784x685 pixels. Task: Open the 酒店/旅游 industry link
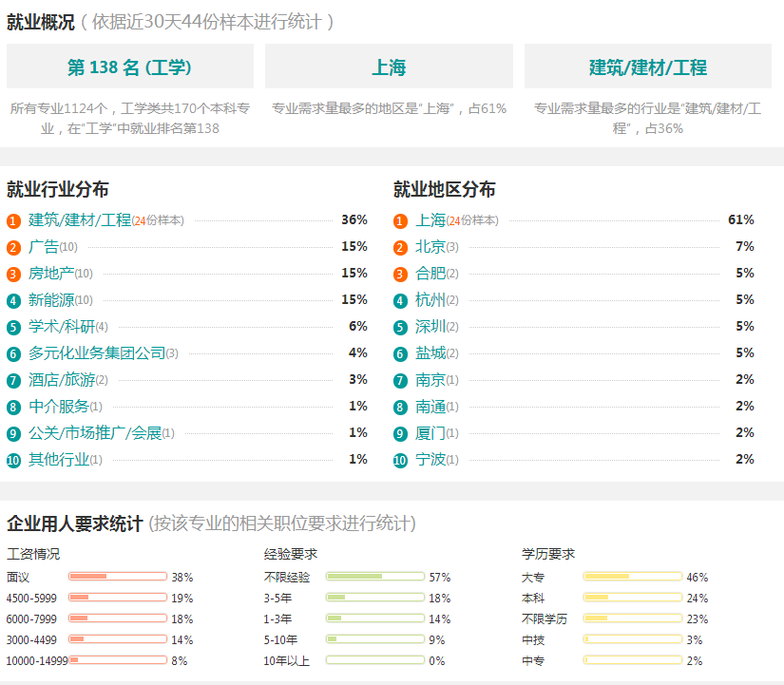point(62,379)
